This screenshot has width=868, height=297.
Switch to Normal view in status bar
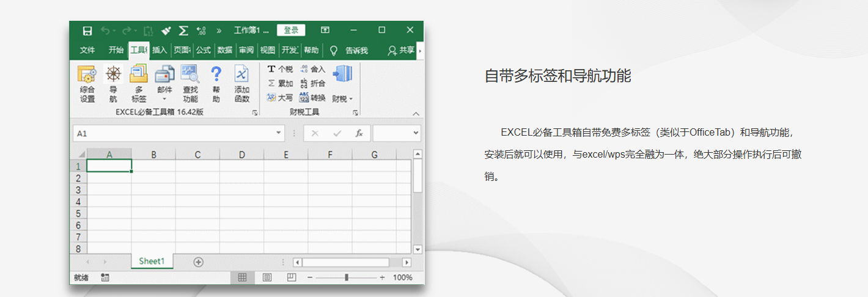tap(242, 277)
